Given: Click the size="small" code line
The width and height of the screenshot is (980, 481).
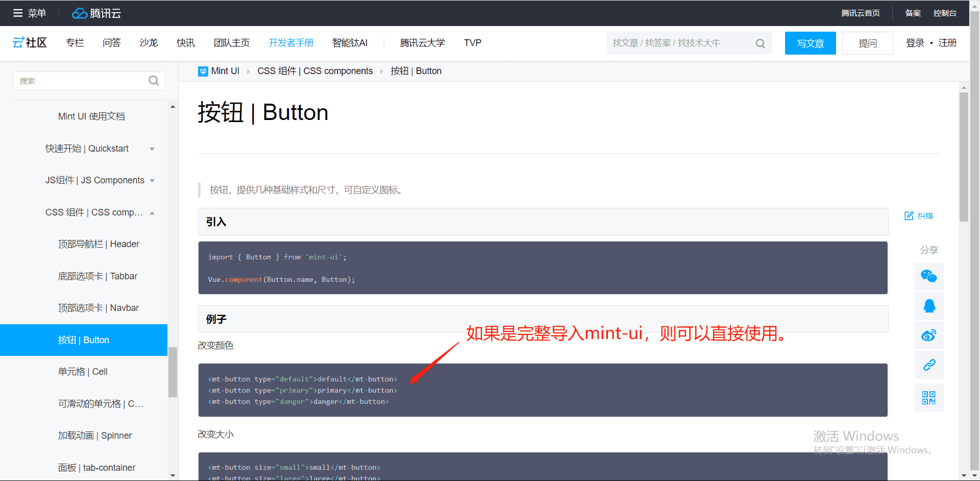Looking at the screenshot, I should 294,468.
